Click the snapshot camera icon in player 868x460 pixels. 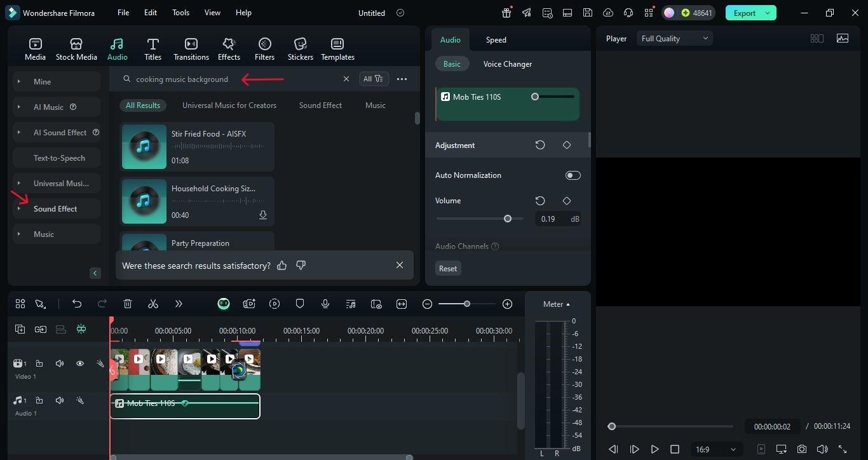[802, 449]
